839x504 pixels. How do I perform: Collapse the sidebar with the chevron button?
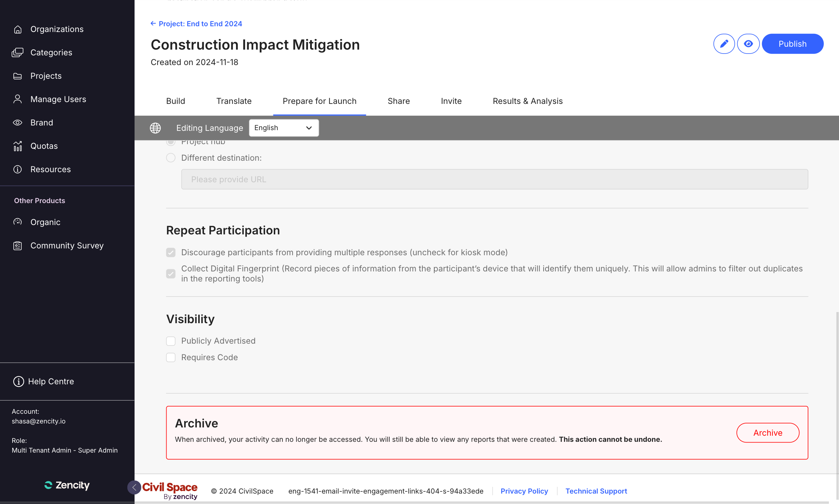pos(134,487)
